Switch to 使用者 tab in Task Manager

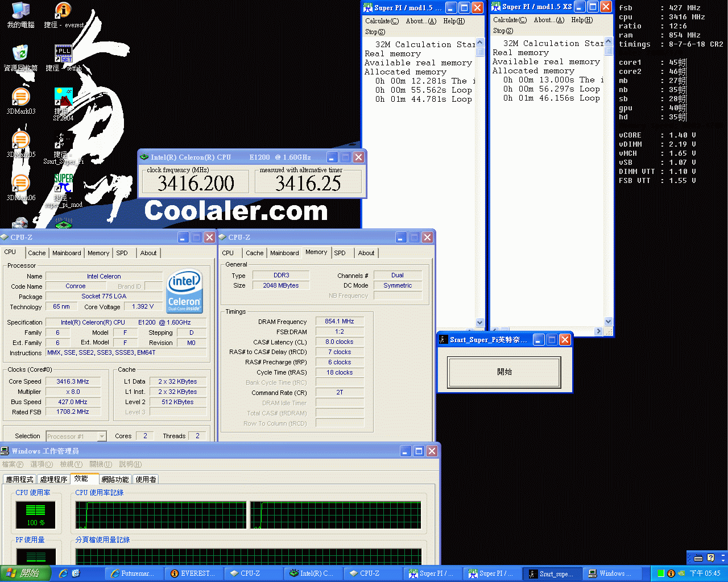click(x=146, y=479)
